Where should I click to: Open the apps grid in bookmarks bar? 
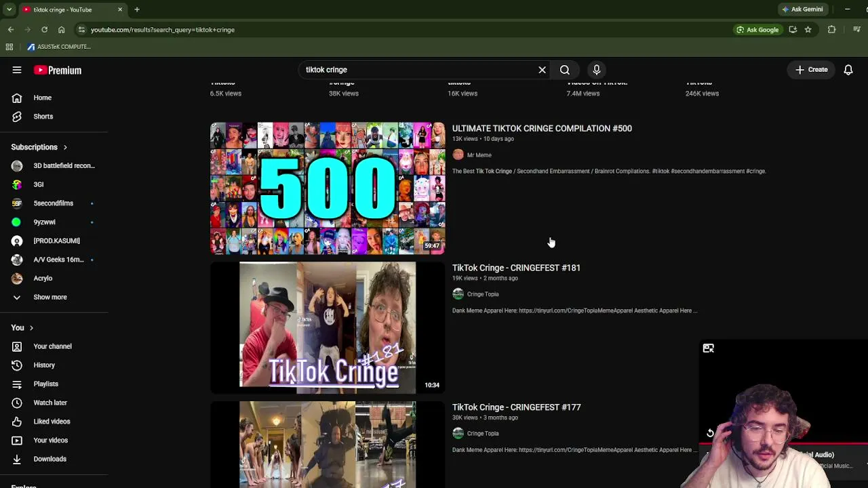pyautogui.click(x=9, y=47)
